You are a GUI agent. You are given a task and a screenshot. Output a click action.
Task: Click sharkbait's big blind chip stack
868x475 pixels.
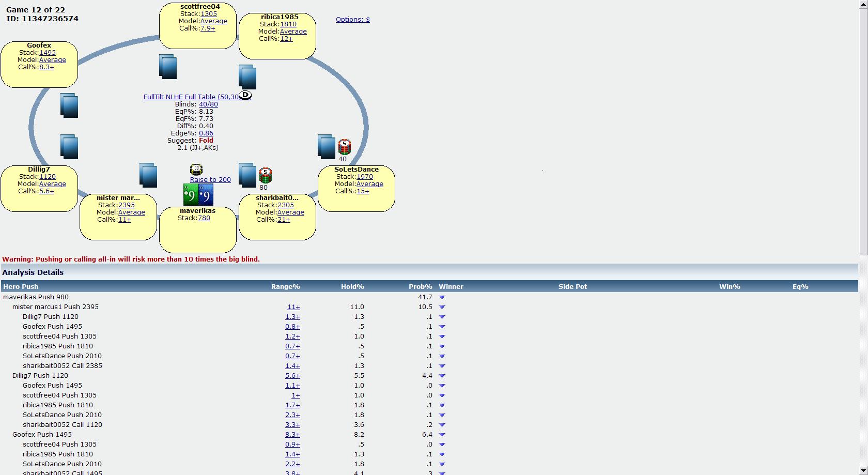(265, 176)
